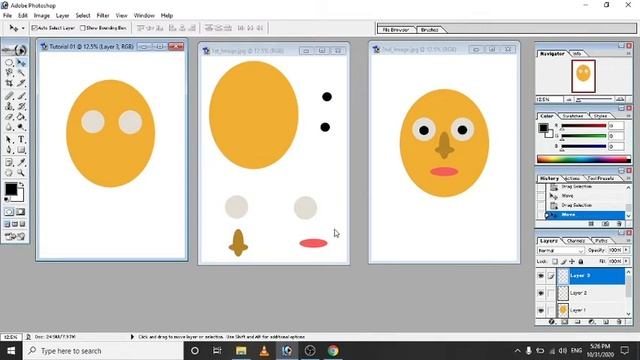Select the Eraser tool

click(9, 117)
